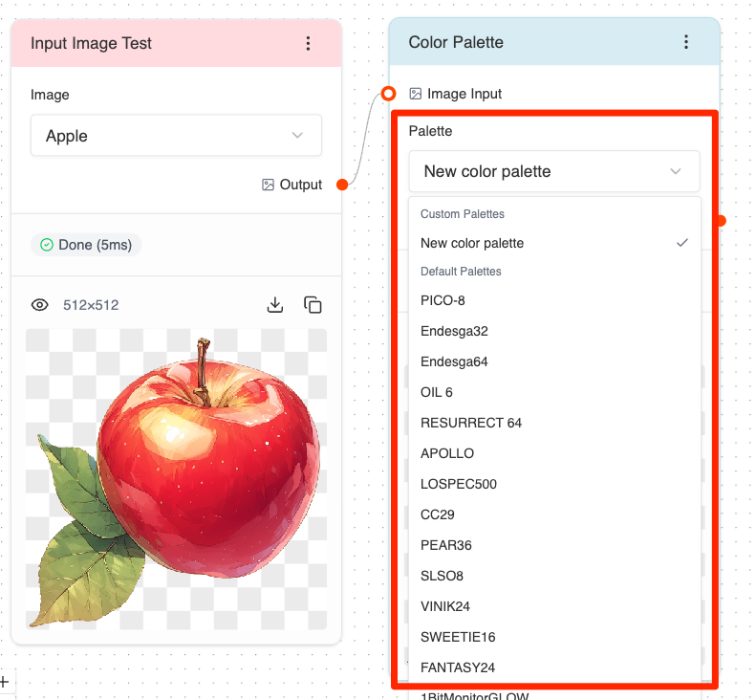
Task: Click the Done (5ms) status badge
Action: coord(86,245)
